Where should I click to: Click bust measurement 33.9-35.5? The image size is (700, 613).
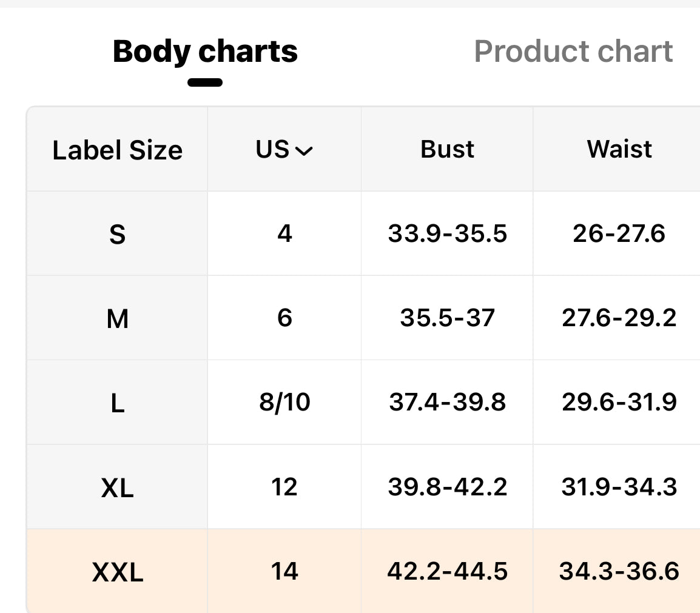(447, 234)
